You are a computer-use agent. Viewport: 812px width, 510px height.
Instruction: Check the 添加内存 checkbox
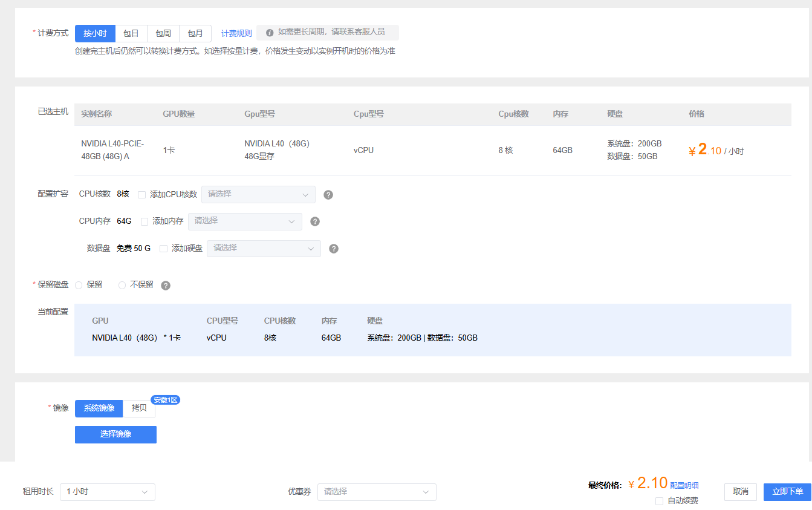tap(145, 221)
